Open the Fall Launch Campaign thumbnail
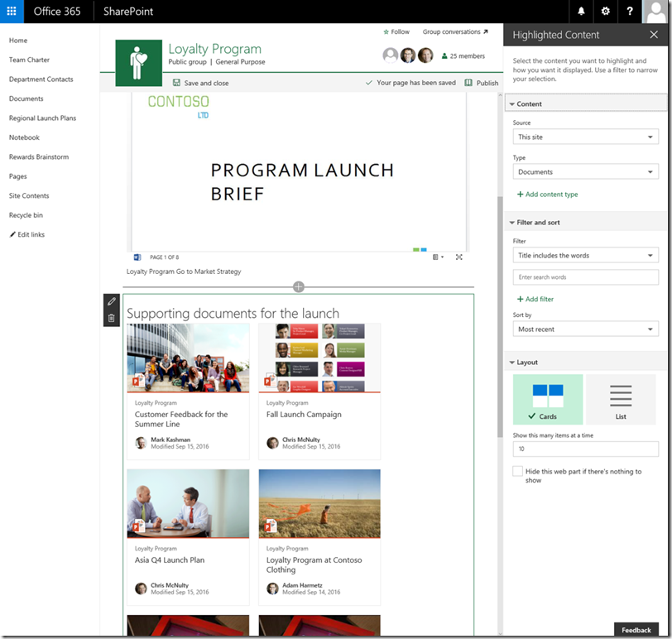The image size is (672, 639). click(319, 358)
